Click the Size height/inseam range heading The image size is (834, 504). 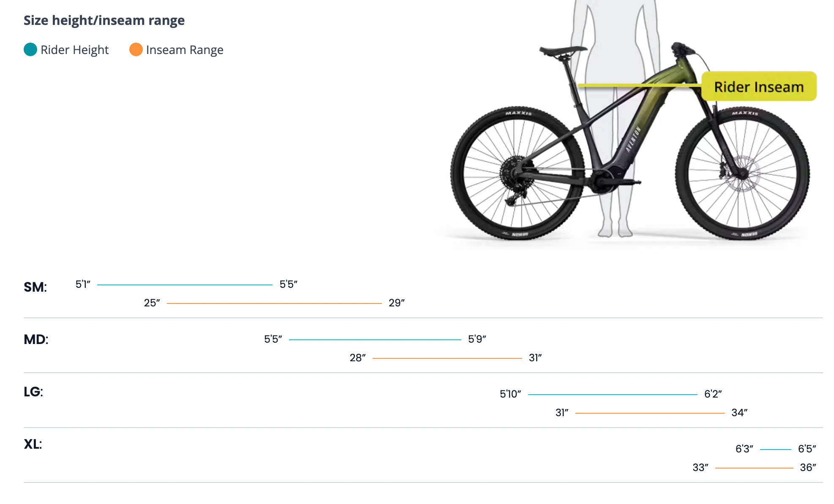[104, 20]
